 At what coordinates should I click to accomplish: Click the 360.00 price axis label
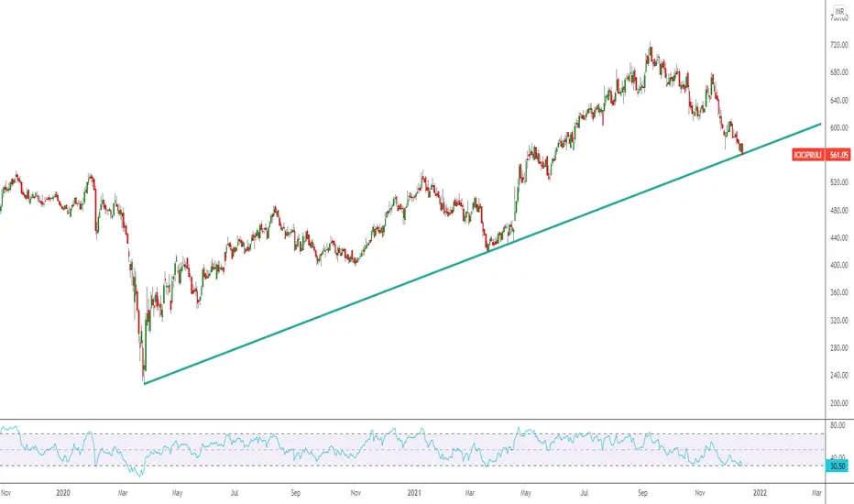[838, 292]
